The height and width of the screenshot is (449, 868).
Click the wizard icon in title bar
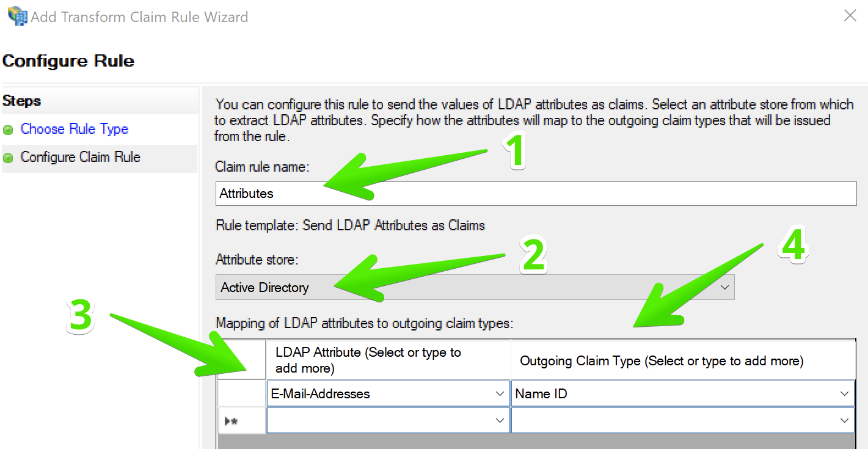click(18, 16)
